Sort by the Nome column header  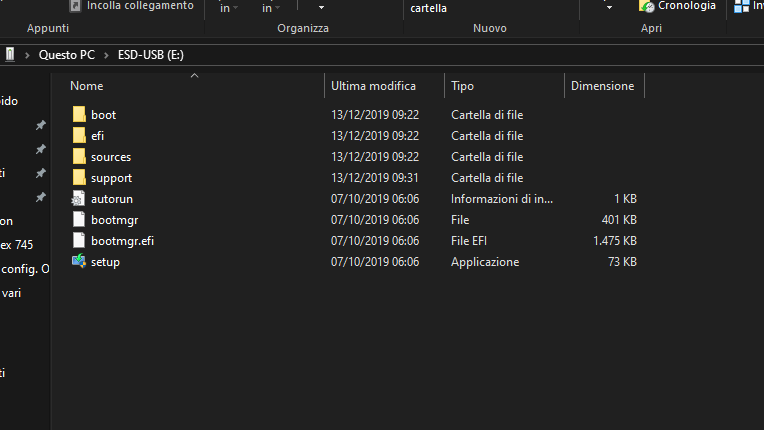87,86
